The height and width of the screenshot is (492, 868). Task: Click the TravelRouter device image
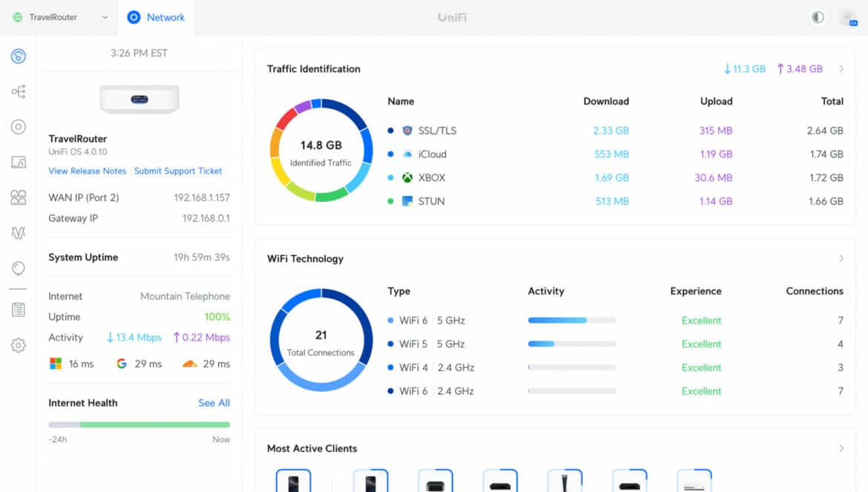[x=139, y=99]
